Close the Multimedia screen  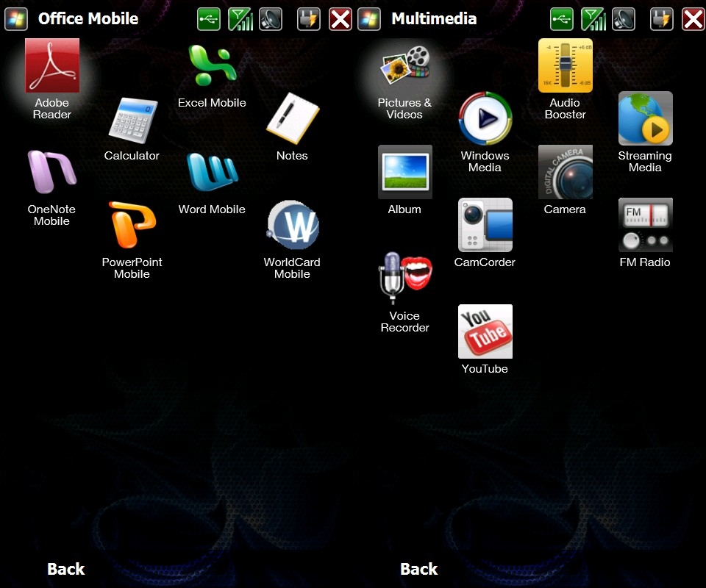(x=693, y=19)
